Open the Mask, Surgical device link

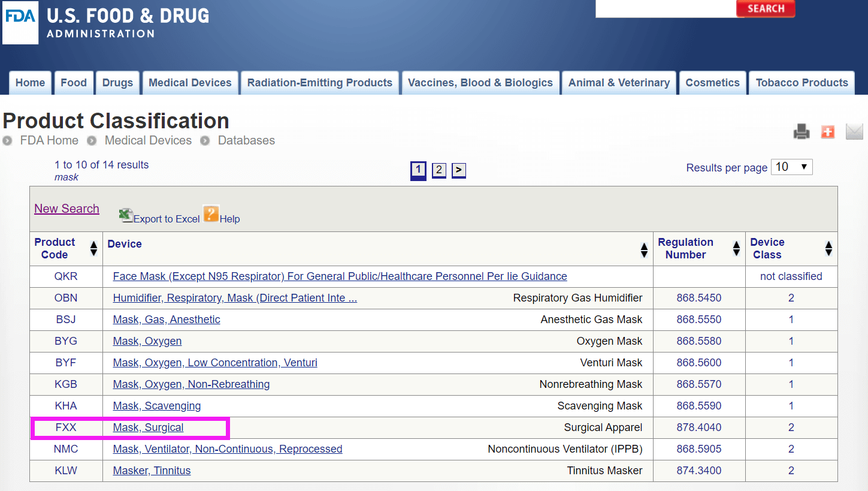148,427
